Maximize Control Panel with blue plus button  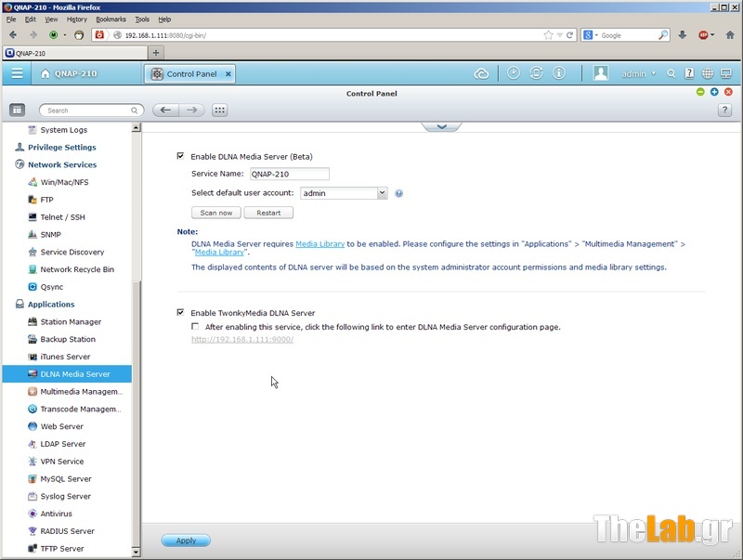(714, 92)
